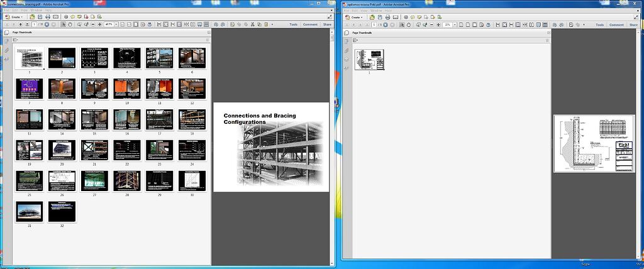
Task: Open the Window menu in the right Acrobat window
Action: point(375,11)
